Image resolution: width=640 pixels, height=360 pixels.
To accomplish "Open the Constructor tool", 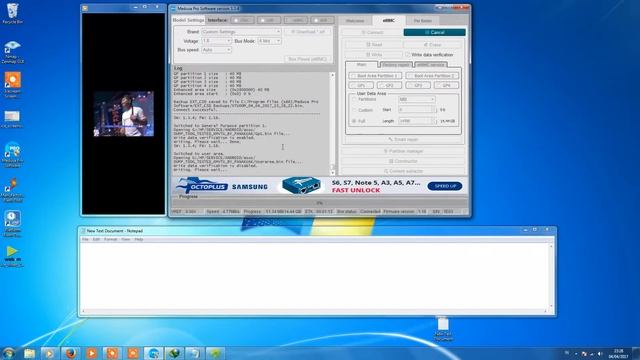I will (x=403, y=161).
